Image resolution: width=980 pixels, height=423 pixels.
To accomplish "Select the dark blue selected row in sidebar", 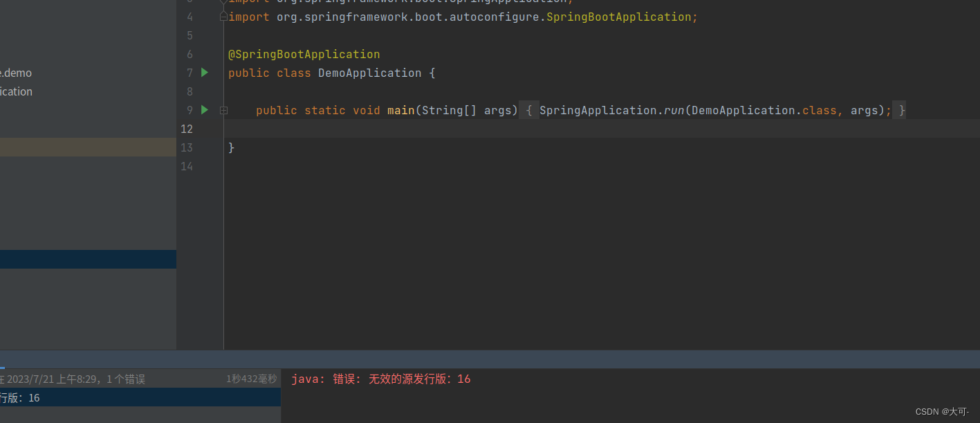I will pos(88,259).
